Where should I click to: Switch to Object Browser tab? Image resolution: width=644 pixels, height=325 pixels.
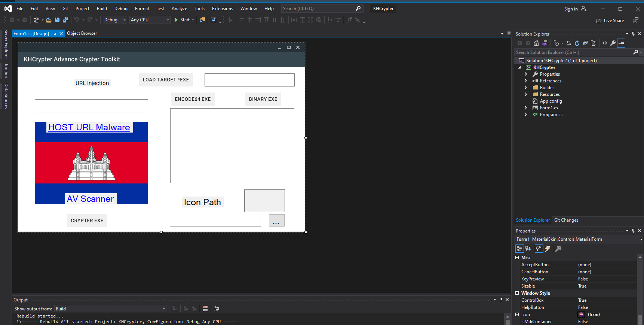[82, 33]
